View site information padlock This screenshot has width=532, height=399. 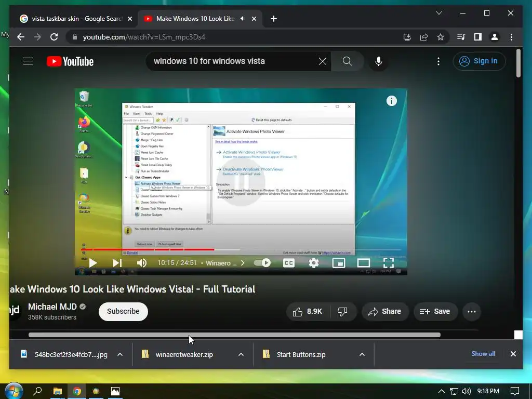(75, 37)
